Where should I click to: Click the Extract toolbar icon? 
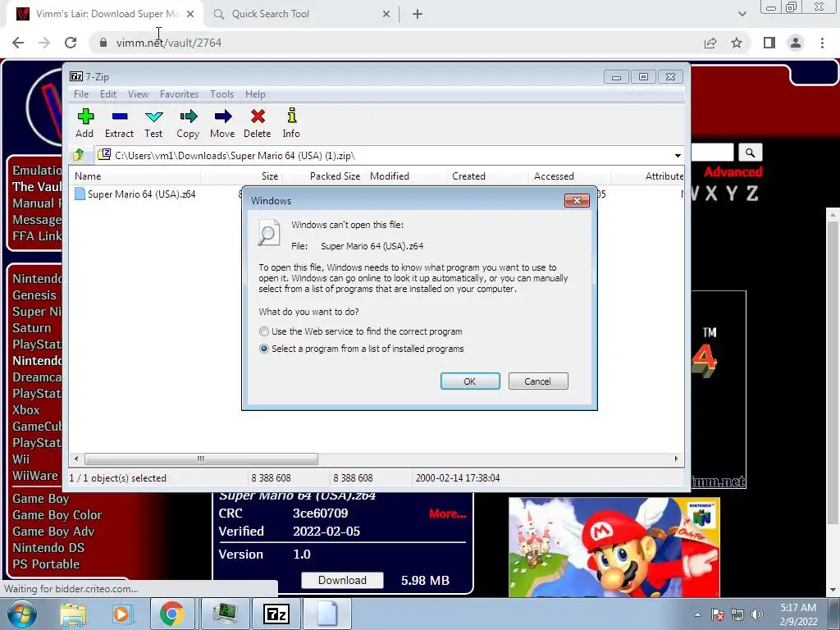[119, 123]
